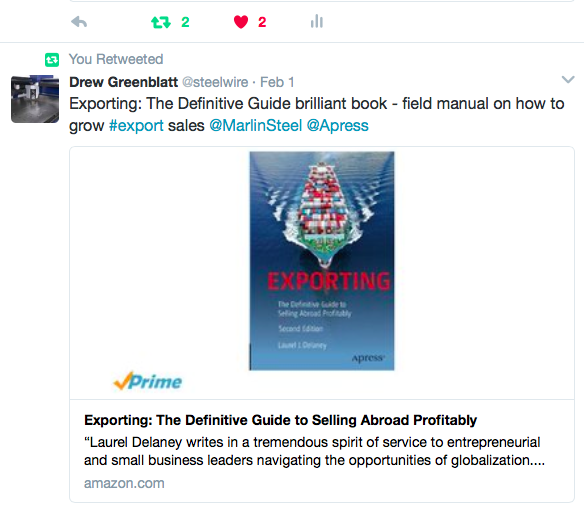This screenshot has width=584, height=513.
Task: Click the reply arrow icon
Action: pyautogui.click(x=79, y=22)
